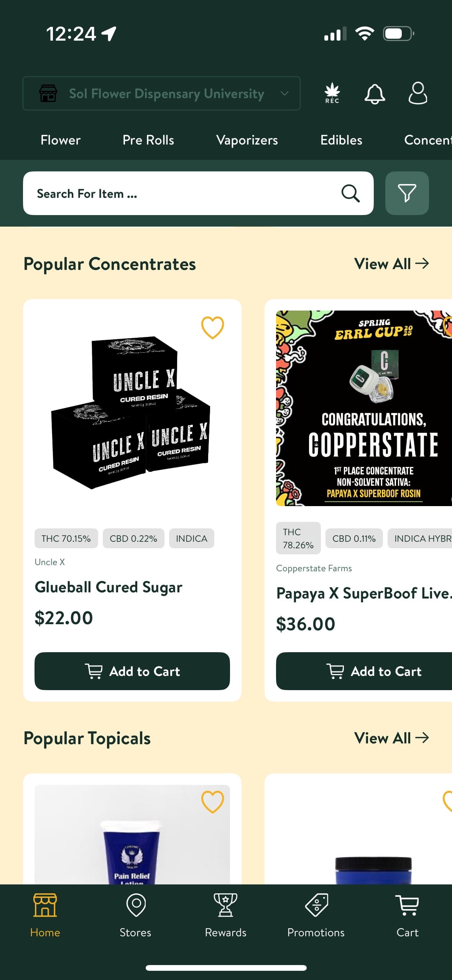452x980 pixels.
Task: Favorite Glueball Cured Sugar heart
Action: pyautogui.click(x=212, y=327)
